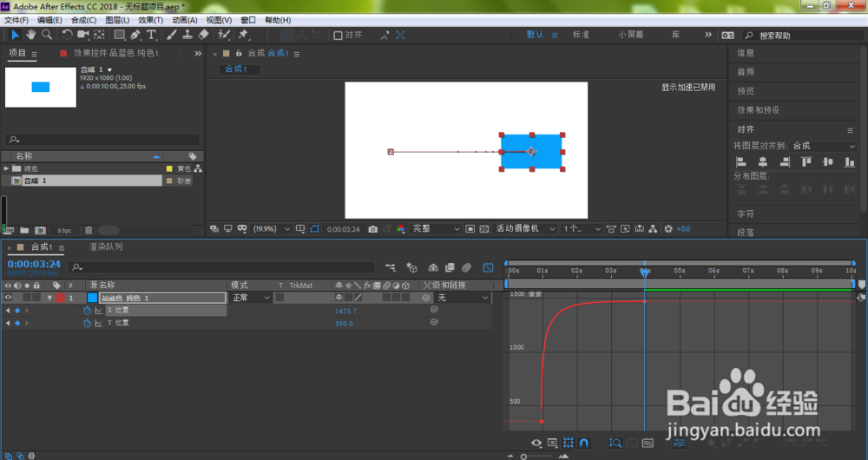The width and height of the screenshot is (868, 460).
Task: Toggle transparency grid in viewer
Action: [483, 229]
